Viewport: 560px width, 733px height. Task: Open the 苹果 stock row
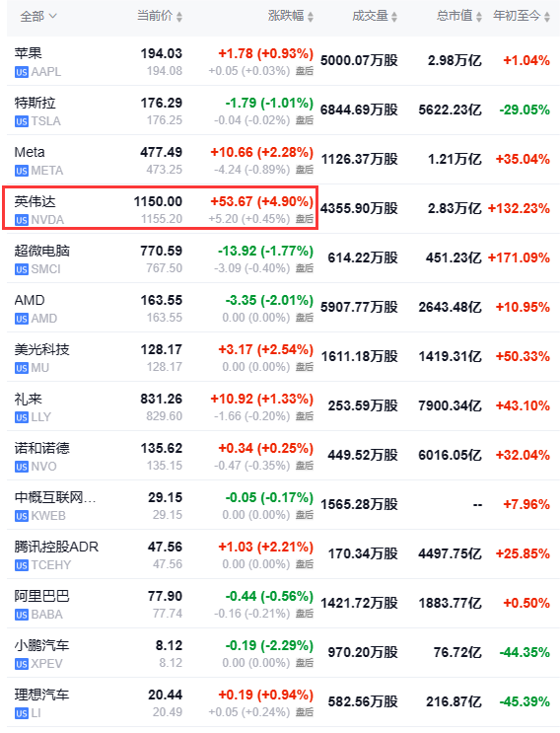283,61
